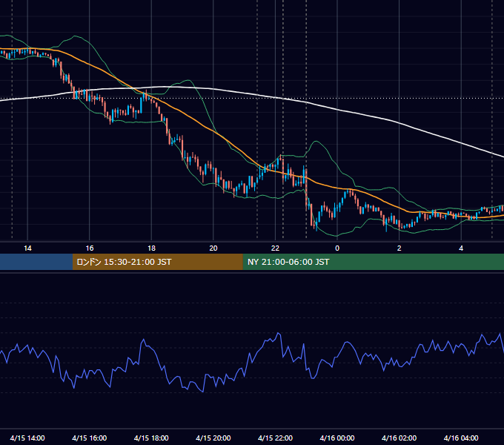Click the 4/15 20:00 label on the indicator axis

[x=213, y=438]
